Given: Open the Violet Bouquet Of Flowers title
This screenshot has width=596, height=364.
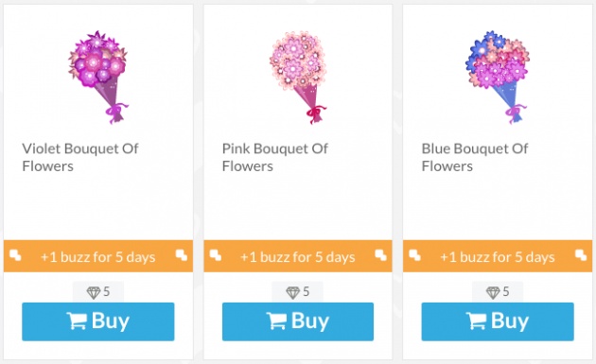Looking at the screenshot, I should [80, 157].
